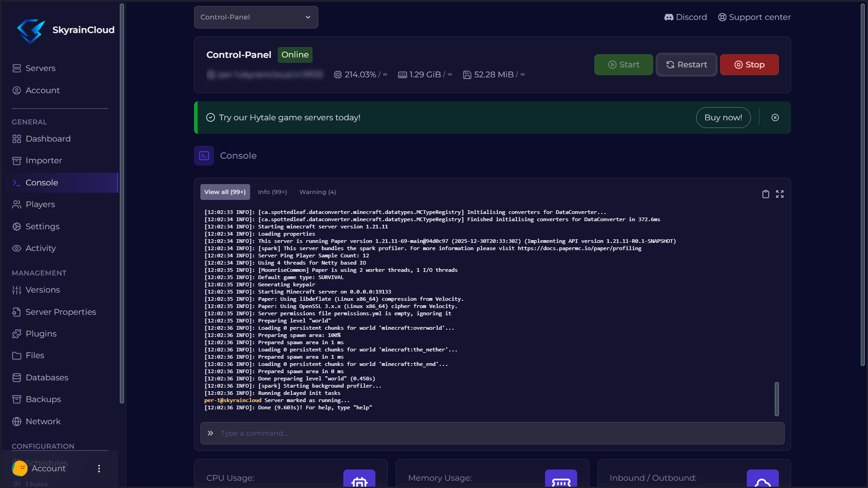Expand the CONFIGURATION section
This screenshot has width=868, height=488.
[43, 446]
